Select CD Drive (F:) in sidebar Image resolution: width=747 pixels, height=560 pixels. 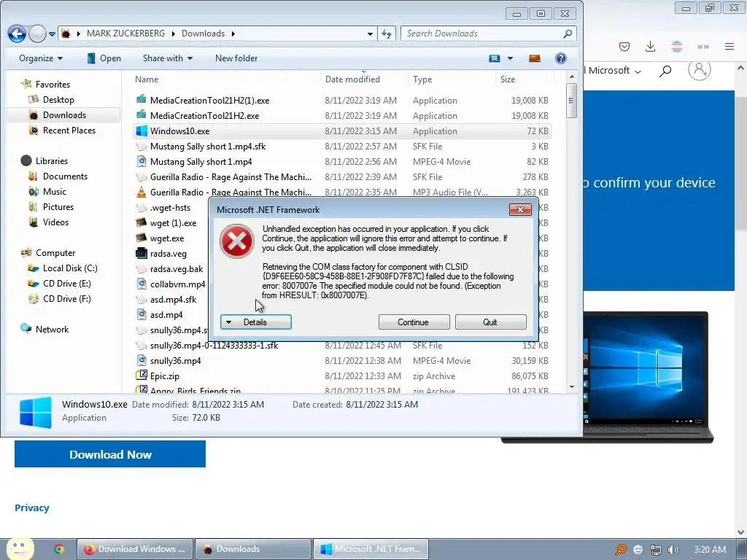tap(59, 298)
